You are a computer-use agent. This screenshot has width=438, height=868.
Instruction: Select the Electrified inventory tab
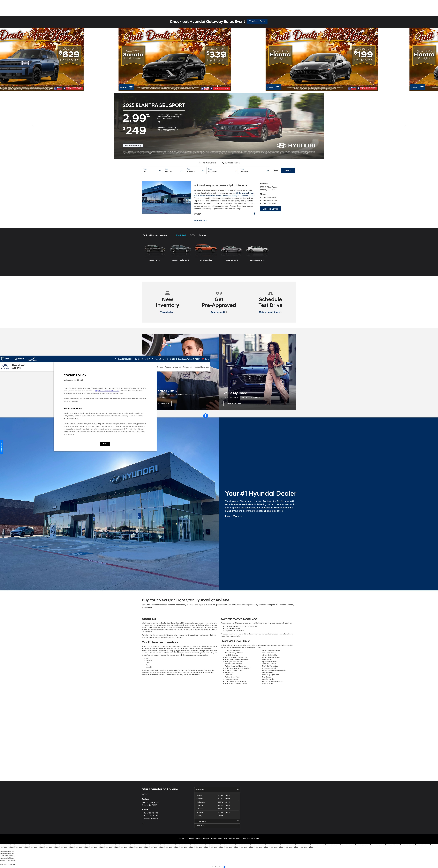[x=181, y=235]
